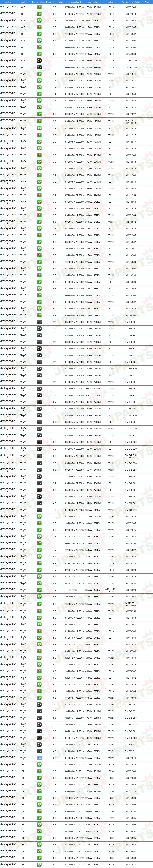Click diesel ON icon in OM 642.868 row
The width and height of the screenshot is (153, 868).
[39, 738]
